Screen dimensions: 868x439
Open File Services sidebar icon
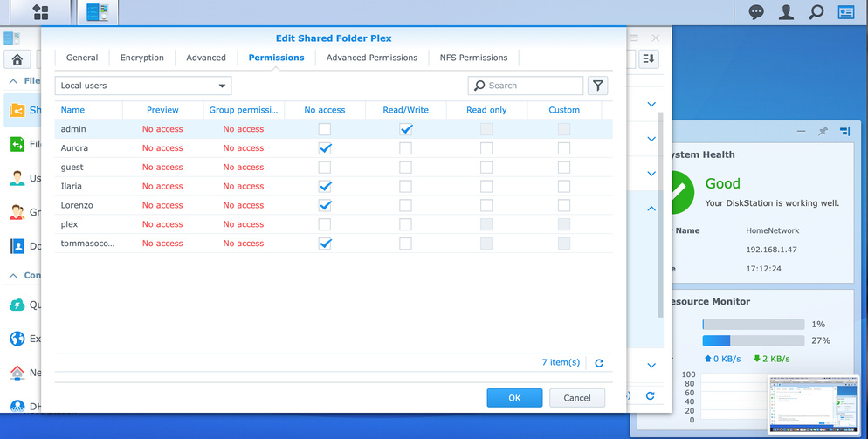pyautogui.click(x=17, y=145)
